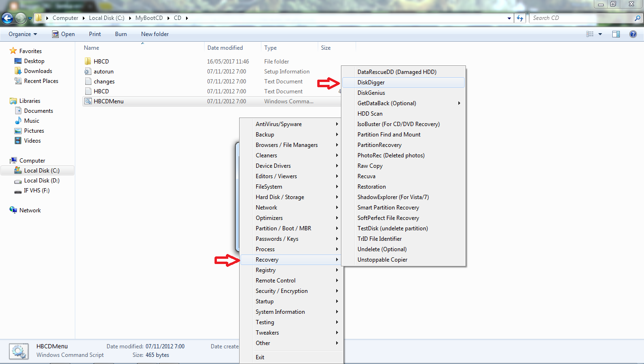Expand the AntiVirus/Spyware submenu
This screenshot has height=364, width=644.
click(x=291, y=124)
